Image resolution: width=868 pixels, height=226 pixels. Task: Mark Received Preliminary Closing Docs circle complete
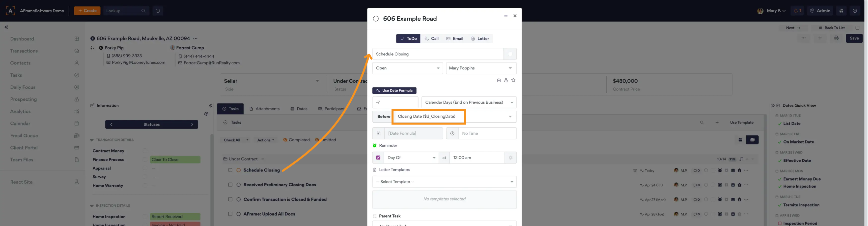point(239,185)
